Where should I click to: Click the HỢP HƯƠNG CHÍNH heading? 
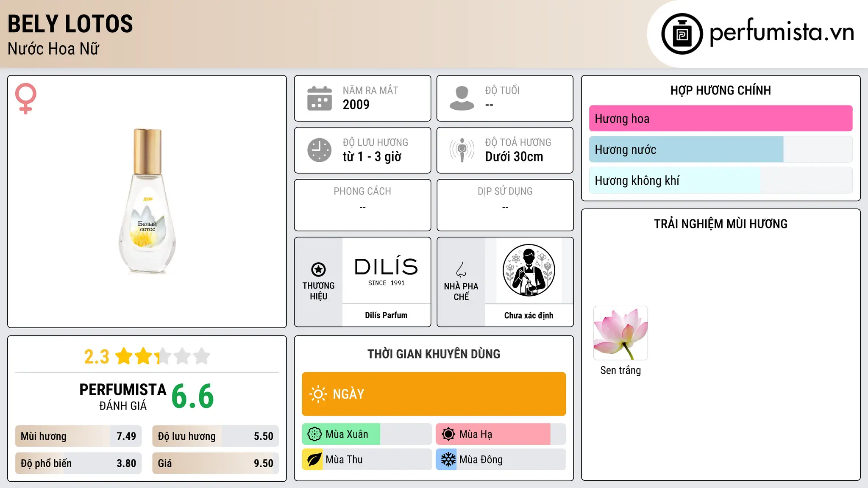(x=721, y=91)
